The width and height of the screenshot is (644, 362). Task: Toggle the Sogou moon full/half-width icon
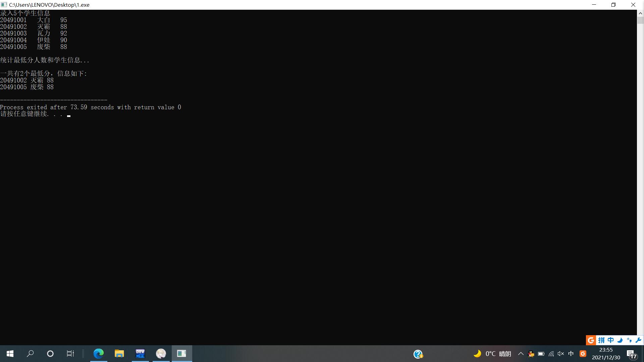point(620,340)
